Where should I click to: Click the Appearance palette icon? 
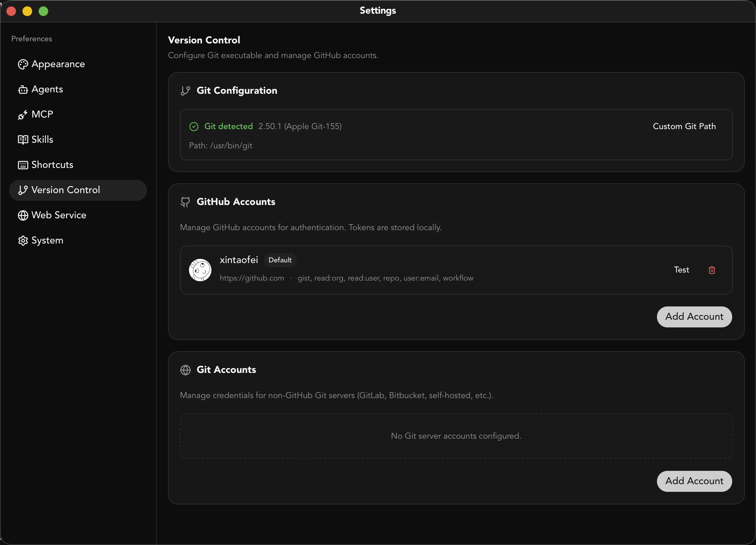(x=23, y=64)
